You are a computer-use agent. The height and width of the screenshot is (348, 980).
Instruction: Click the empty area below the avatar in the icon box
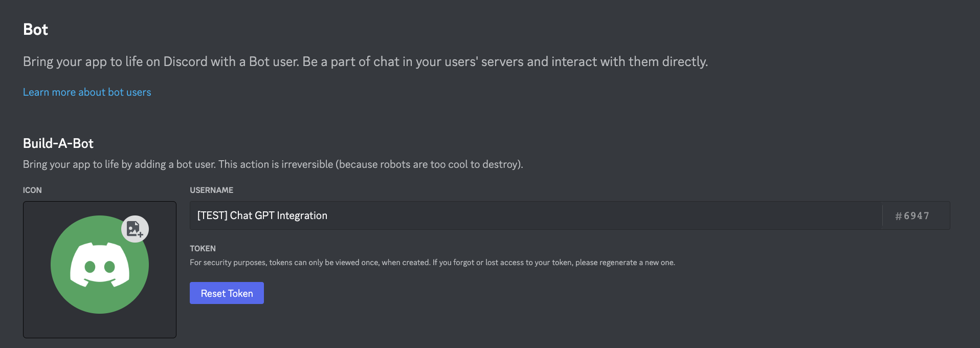100,327
